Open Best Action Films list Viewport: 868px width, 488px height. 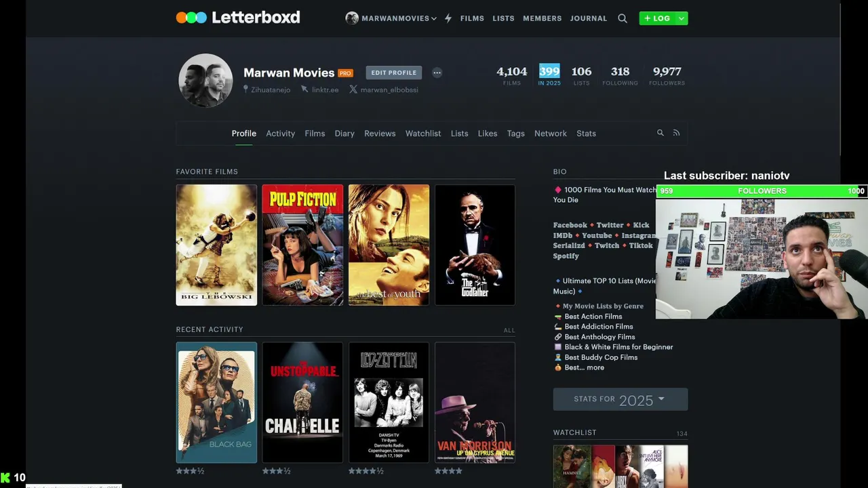tap(593, 317)
